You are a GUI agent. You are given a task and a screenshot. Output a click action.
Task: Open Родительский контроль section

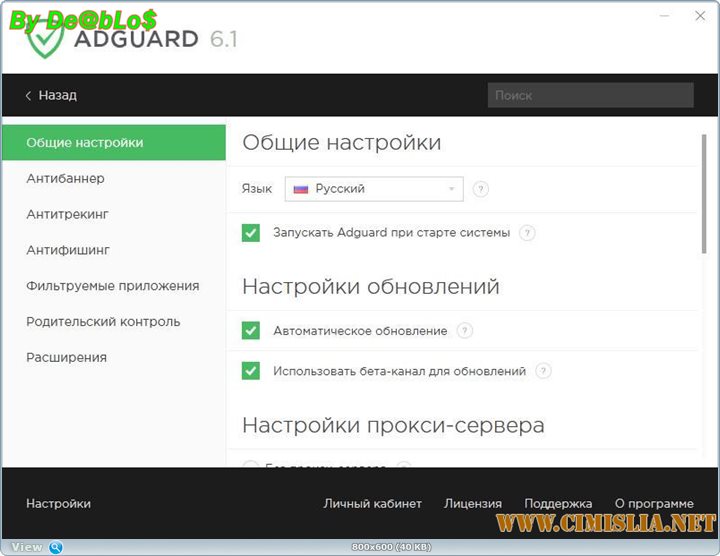[x=103, y=321]
